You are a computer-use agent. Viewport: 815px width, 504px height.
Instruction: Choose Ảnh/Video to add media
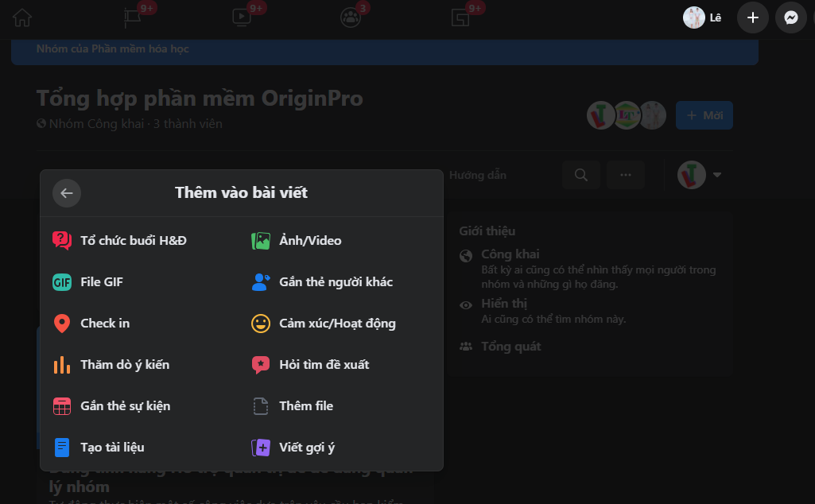[x=297, y=241]
